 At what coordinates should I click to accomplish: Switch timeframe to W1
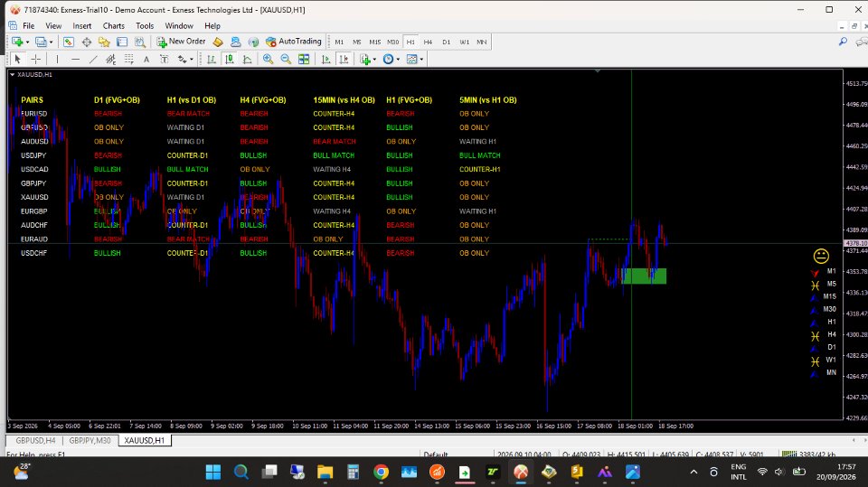464,42
